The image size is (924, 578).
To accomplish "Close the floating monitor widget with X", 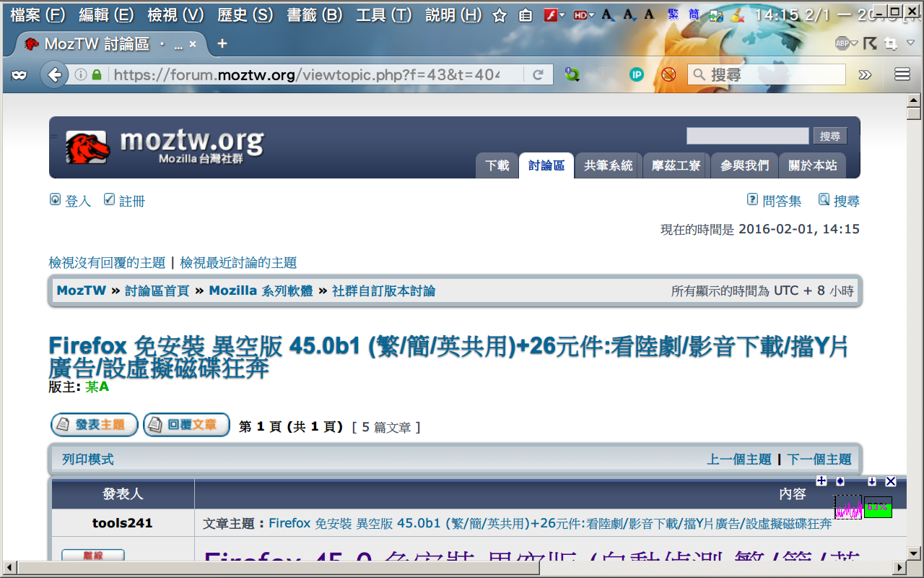I will tap(890, 481).
